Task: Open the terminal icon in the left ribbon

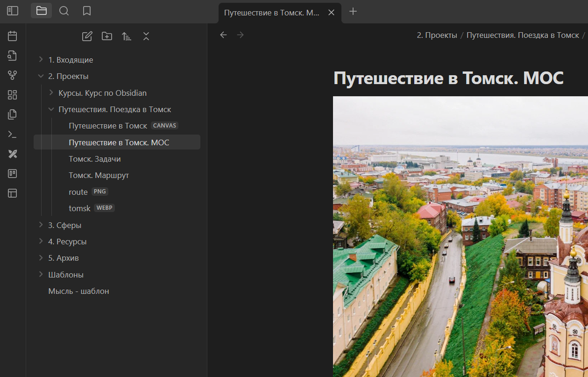Action: click(x=12, y=134)
